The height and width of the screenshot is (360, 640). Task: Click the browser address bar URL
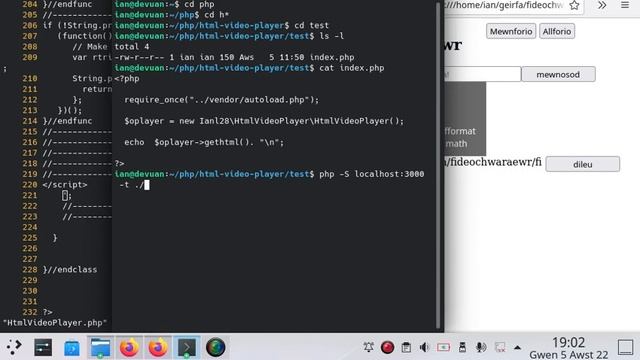[504, 6]
